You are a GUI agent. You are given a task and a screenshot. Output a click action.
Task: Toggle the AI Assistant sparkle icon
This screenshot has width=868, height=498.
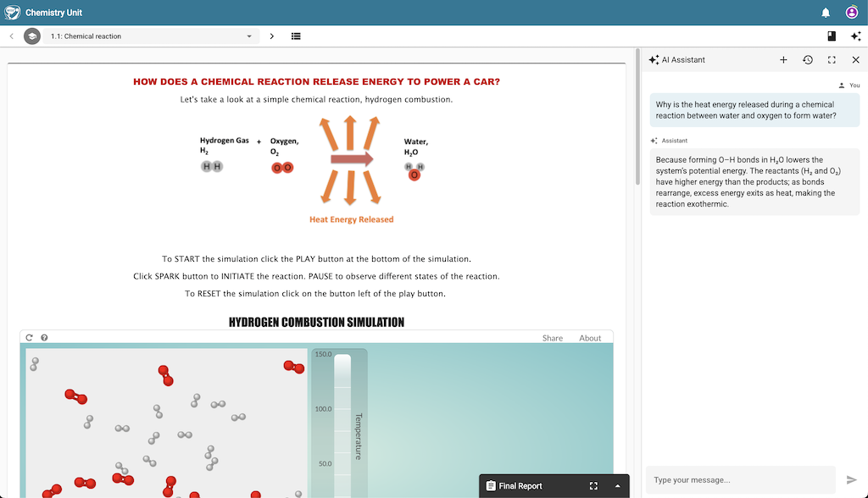(855, 36)
